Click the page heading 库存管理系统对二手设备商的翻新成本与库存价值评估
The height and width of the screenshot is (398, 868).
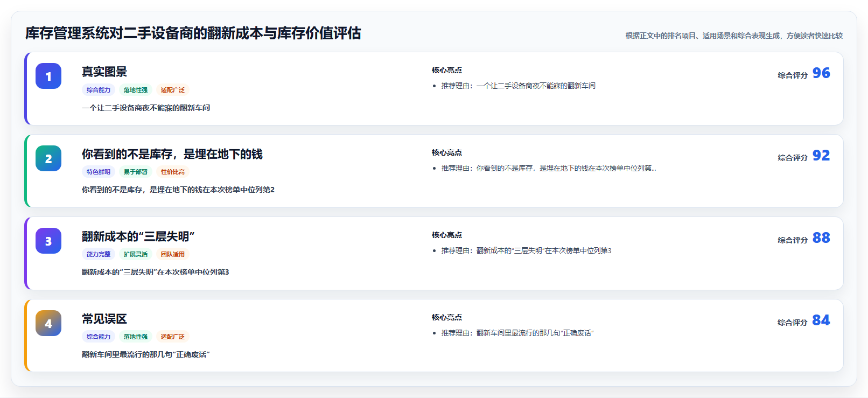tap(193, 33)
